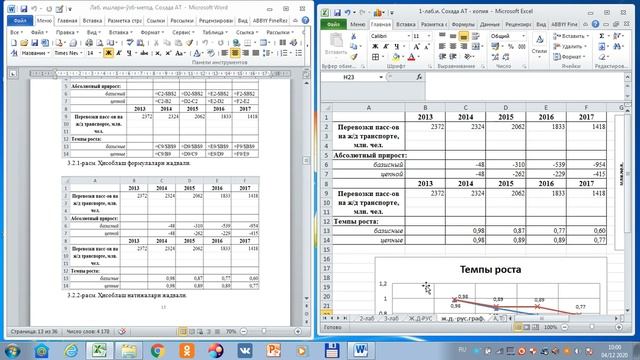
Task: Select Excel sheet tab 2-лаб
Action: pos(367,318)
